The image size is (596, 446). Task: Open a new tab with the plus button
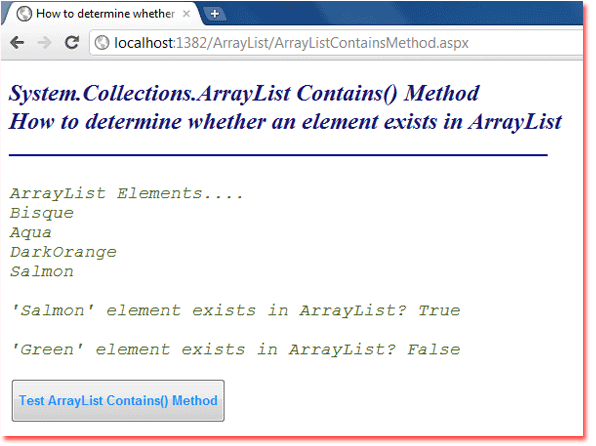[x=215, y=14]
